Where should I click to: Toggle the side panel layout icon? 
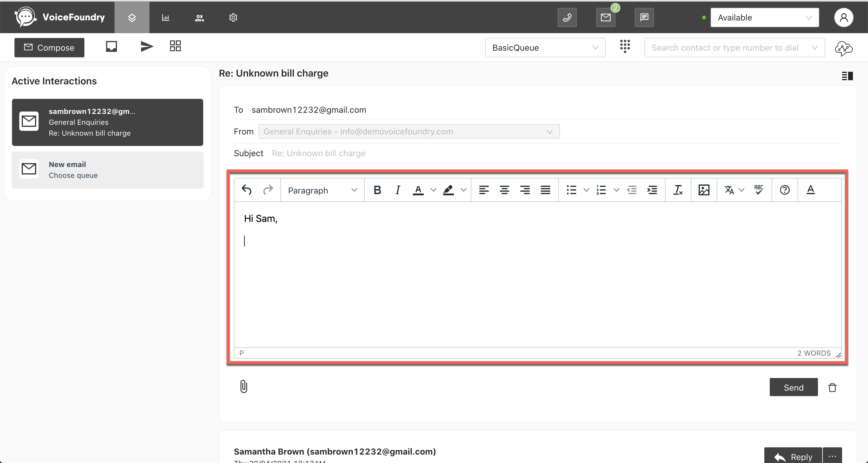tap(847, 76)
